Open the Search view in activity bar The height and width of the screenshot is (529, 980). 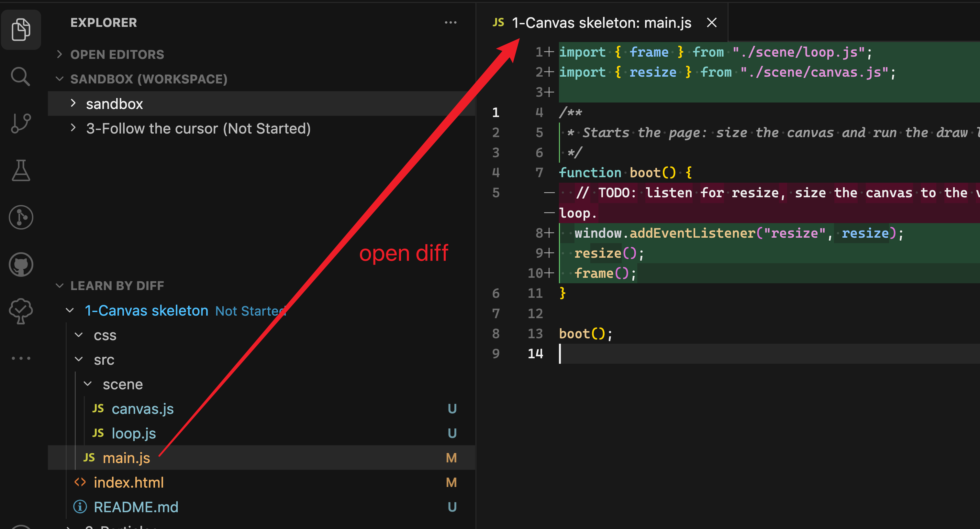point(21,76)
